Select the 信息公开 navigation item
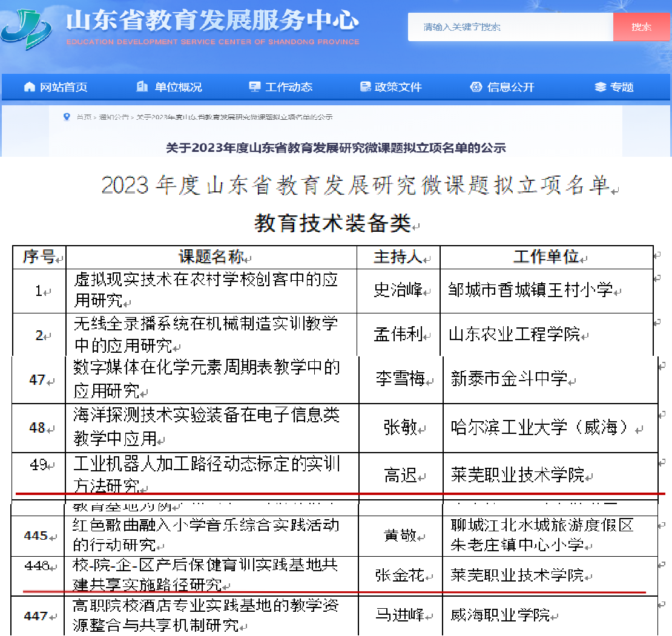This screenshot has height=636, width=672. 510,87
